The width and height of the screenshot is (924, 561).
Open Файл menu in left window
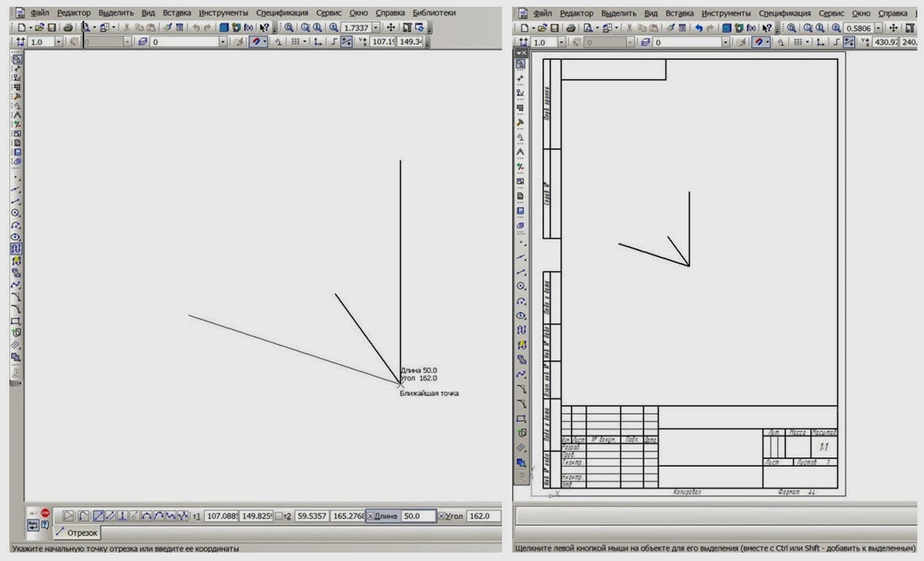[x=40, y=13]
